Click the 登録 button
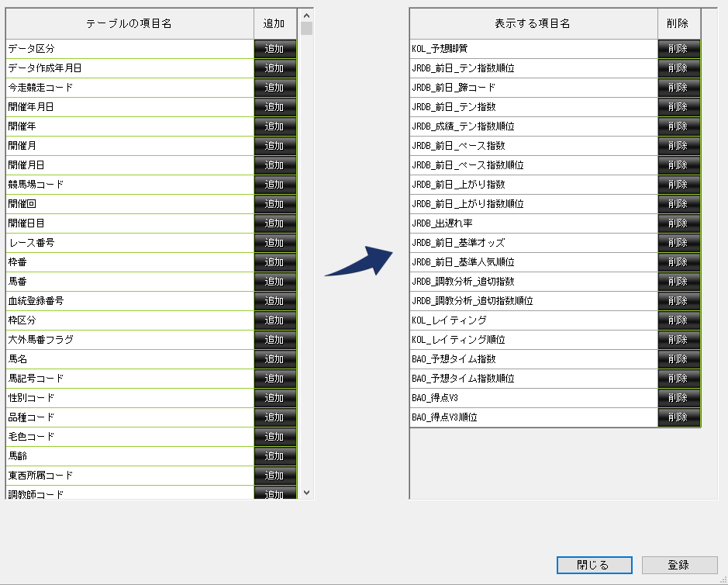The height and width of the screenshot is (585, 728). click(679, 565)
